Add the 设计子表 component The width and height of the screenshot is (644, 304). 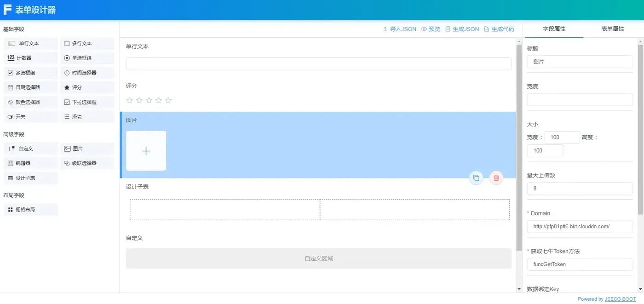coord(31,178)
